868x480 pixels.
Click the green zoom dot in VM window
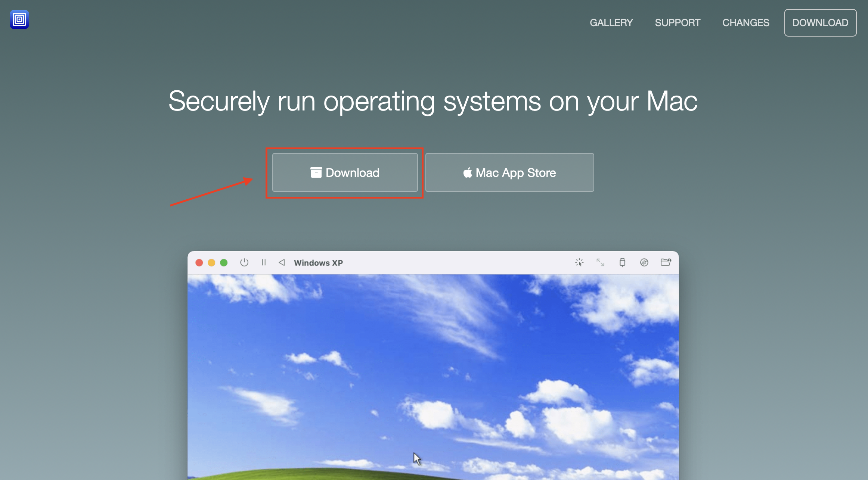(x=224, y=263)
